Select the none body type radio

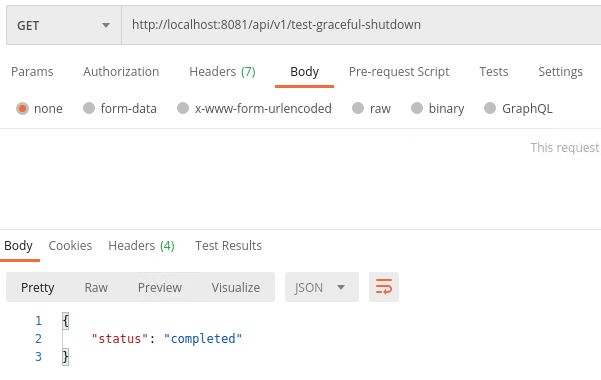click(x=22, y=109)
